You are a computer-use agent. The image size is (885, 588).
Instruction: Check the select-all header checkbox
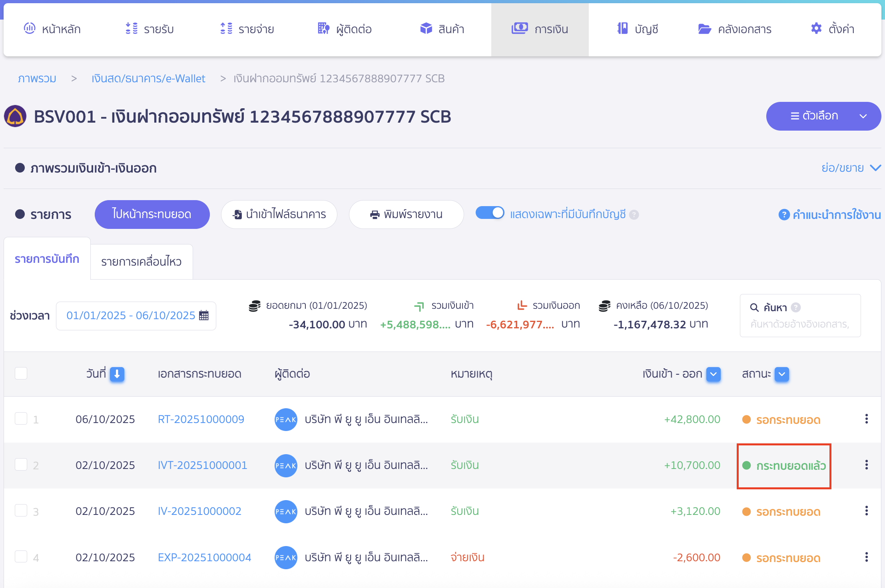21,373
